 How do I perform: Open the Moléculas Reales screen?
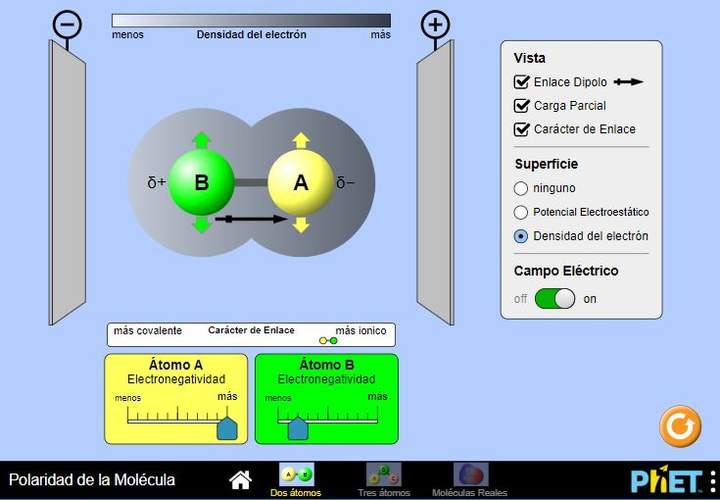tap(470, 479)
